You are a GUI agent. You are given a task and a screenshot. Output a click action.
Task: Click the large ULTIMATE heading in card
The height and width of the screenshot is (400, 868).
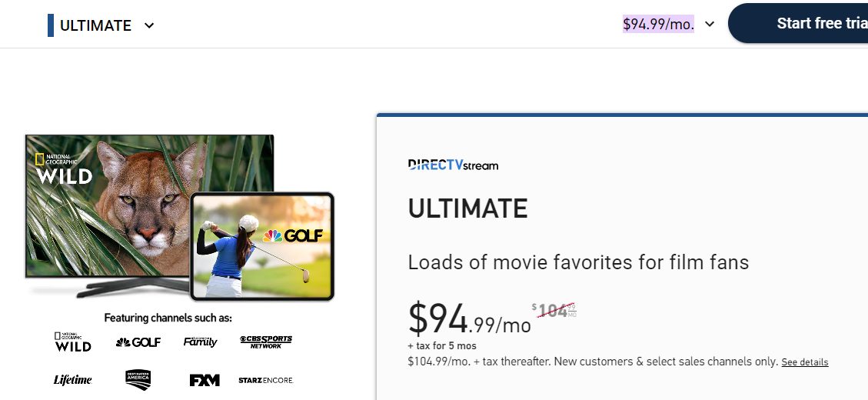tap(467, 208)
